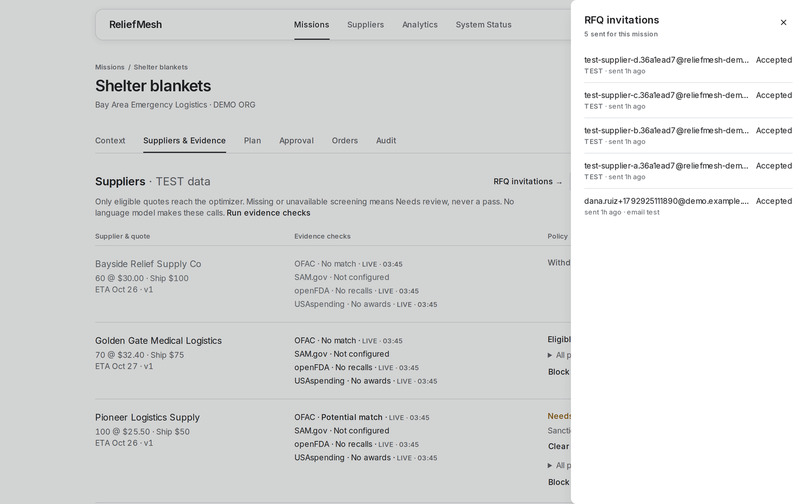806x504 pixels.
Task: Click the Evidence checks column header
Action: coord(322,236)
